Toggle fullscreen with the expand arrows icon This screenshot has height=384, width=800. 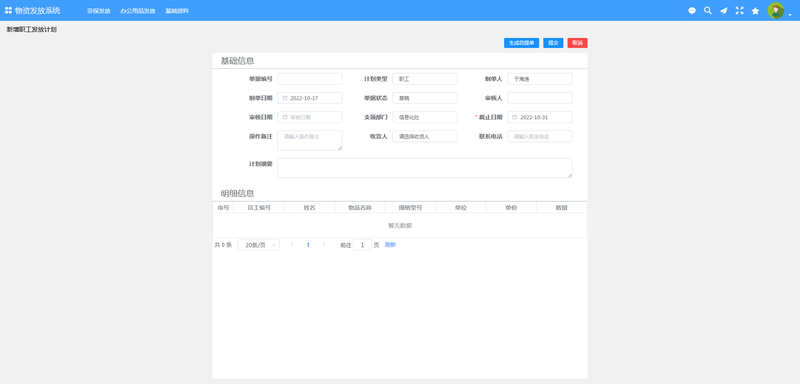tap(739, 10)
